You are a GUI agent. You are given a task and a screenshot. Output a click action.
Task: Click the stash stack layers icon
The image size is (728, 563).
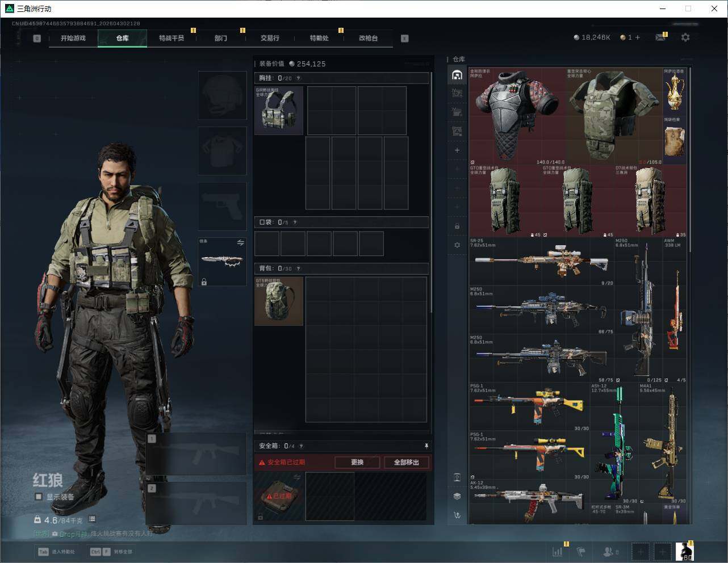(457, 496)
